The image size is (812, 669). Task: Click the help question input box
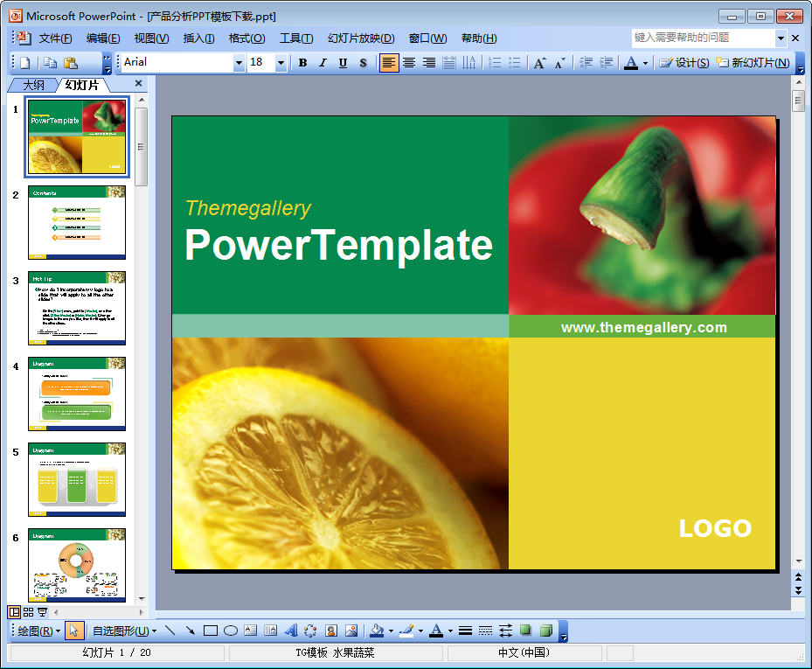(704, 38)
